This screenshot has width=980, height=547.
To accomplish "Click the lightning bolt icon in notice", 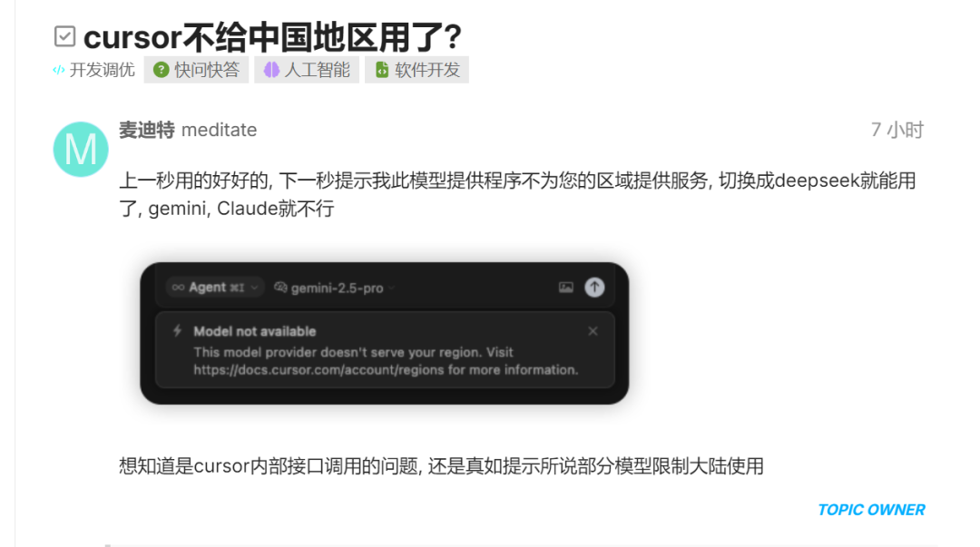I will [178, 331].
